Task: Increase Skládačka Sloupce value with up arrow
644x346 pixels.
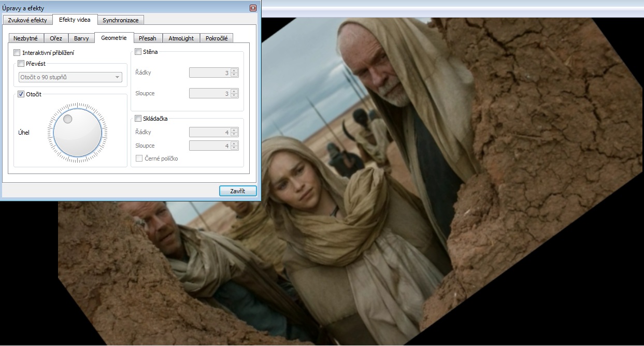Action: 235,143
